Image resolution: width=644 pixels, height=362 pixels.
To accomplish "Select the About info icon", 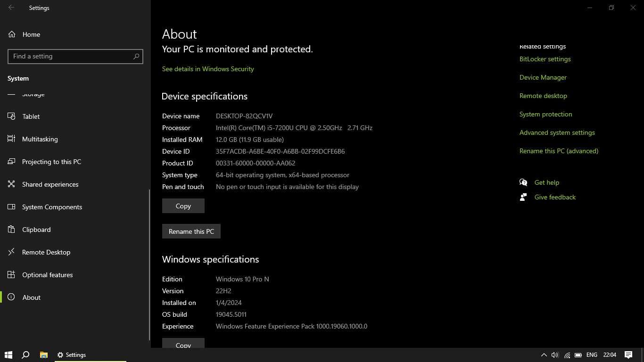I will click(12, 297).
